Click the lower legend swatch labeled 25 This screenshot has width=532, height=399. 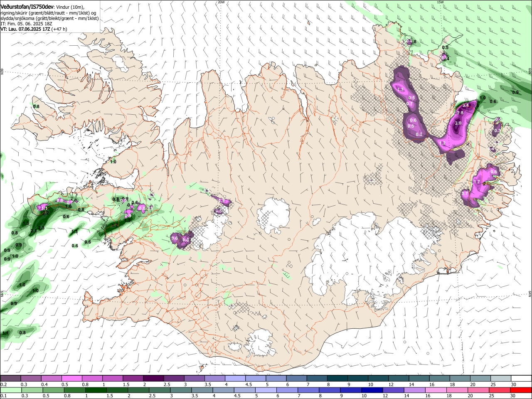(x=499, y=390)
